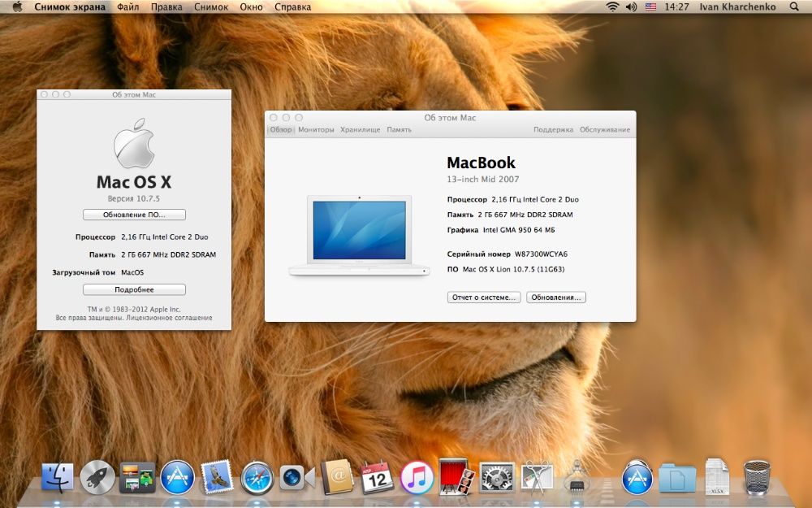Click serial number W87300WCYA6
Image resolution: width=812 pixels, height=508 pixels.
(541, 254)
